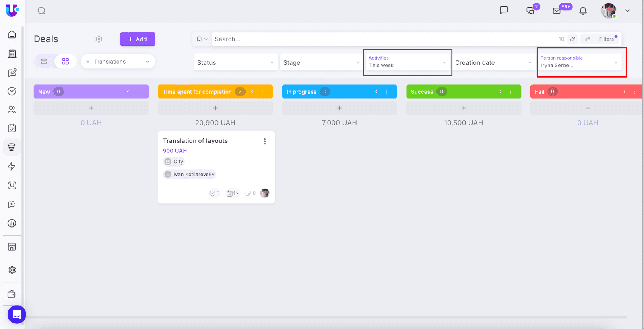The width and height of the screenshot is (644, 329).
Task: Open Translation of layouts card menu
Action: tap(265, 141)
